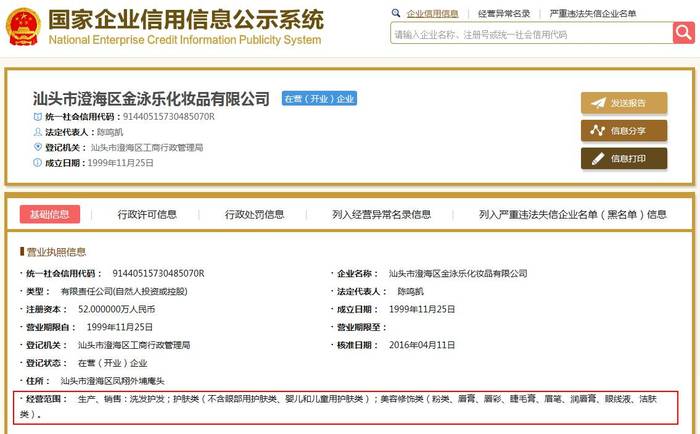This screenshot has width=700, height=434.
Task: Click the pencil icon on 信息打印
Action: pos(598,159)
